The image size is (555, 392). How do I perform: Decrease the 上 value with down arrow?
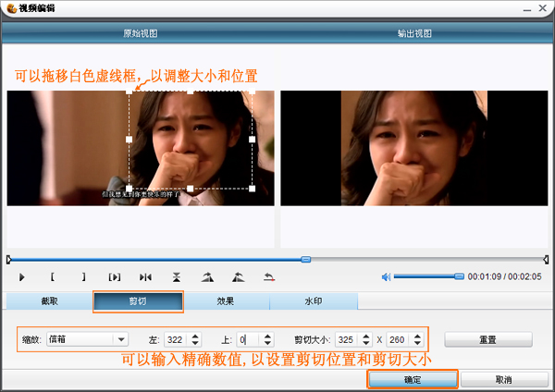(268, 343)
